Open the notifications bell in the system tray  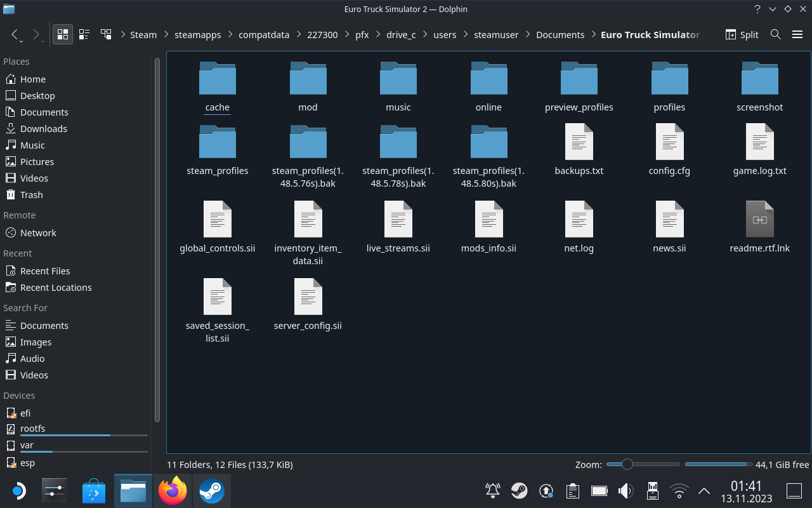point(492,491)
